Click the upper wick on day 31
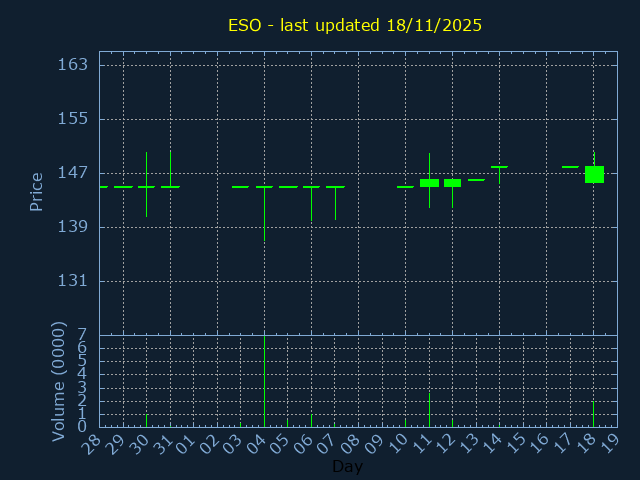The height and width of the screenshot is (480, 640). tap(170, 167)
